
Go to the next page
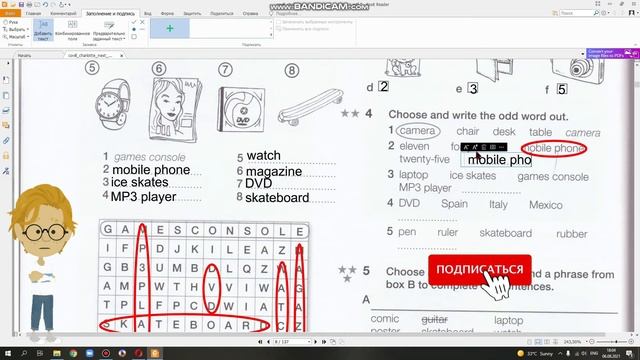[316, 342]
